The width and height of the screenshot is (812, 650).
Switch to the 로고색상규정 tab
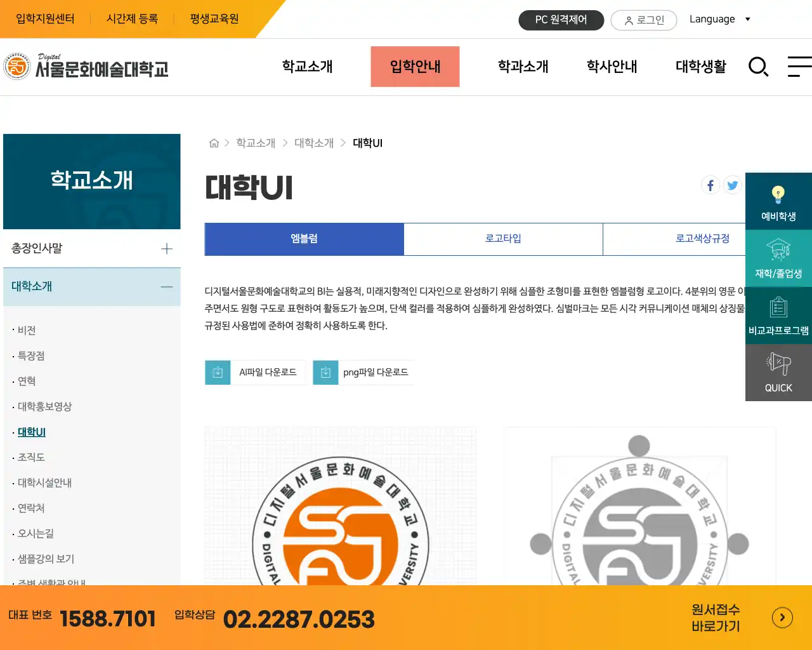(702, 239)
